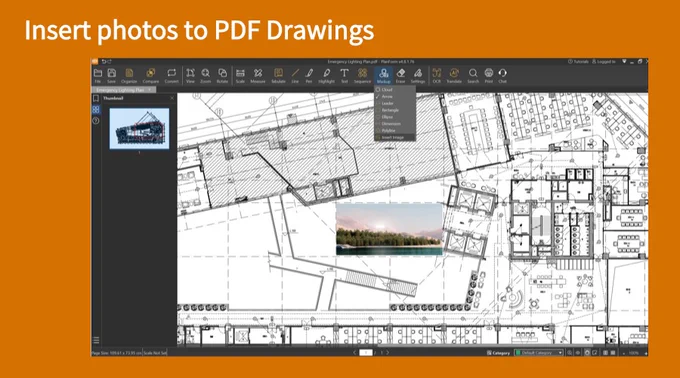This screenshot has height=378, width=680.
Task: Open the Tabulate tool
Action: point(278,75)
